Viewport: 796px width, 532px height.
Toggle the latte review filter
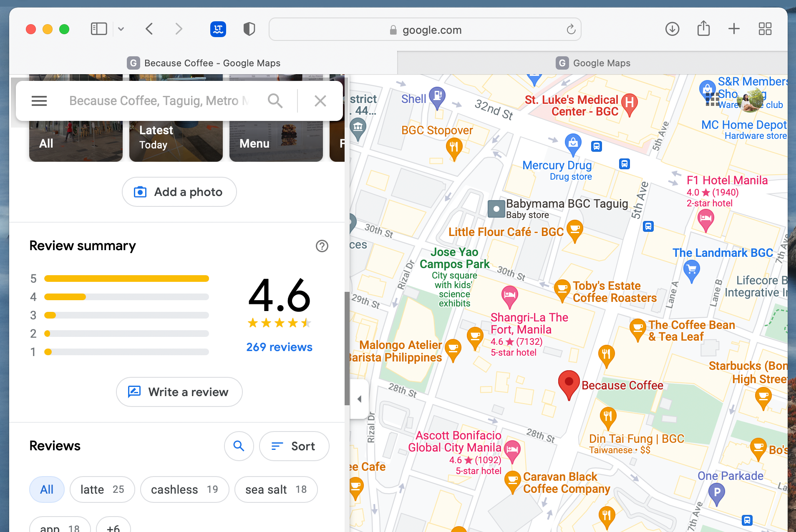102,489
